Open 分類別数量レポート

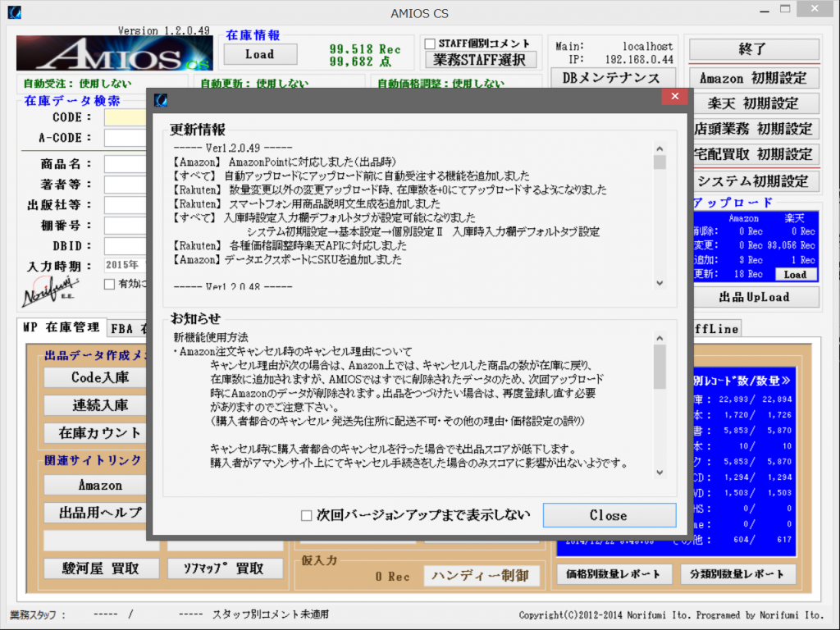tap(737, 574)
